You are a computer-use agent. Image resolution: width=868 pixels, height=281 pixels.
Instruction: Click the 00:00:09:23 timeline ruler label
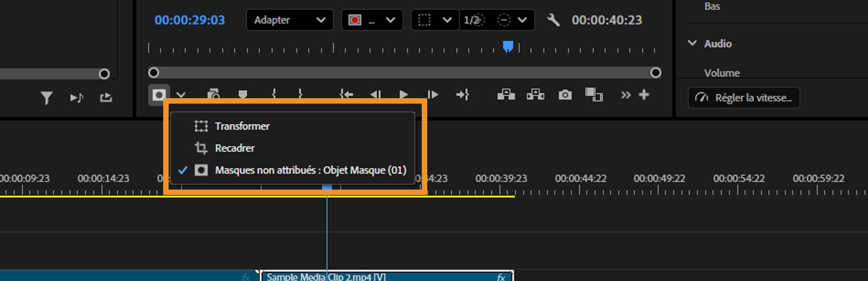coord(25,178)
